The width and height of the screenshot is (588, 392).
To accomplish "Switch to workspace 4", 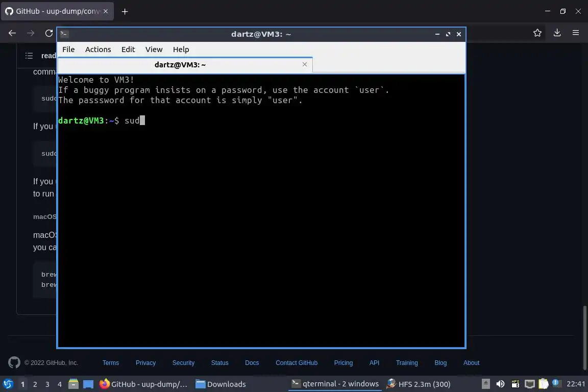I will [60, 384].
